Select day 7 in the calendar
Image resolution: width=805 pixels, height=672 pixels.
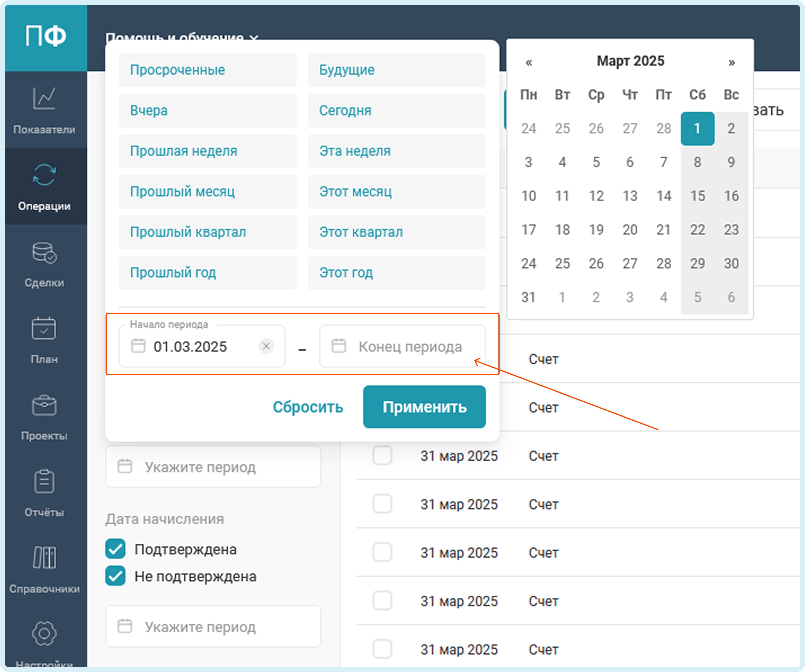663,162
